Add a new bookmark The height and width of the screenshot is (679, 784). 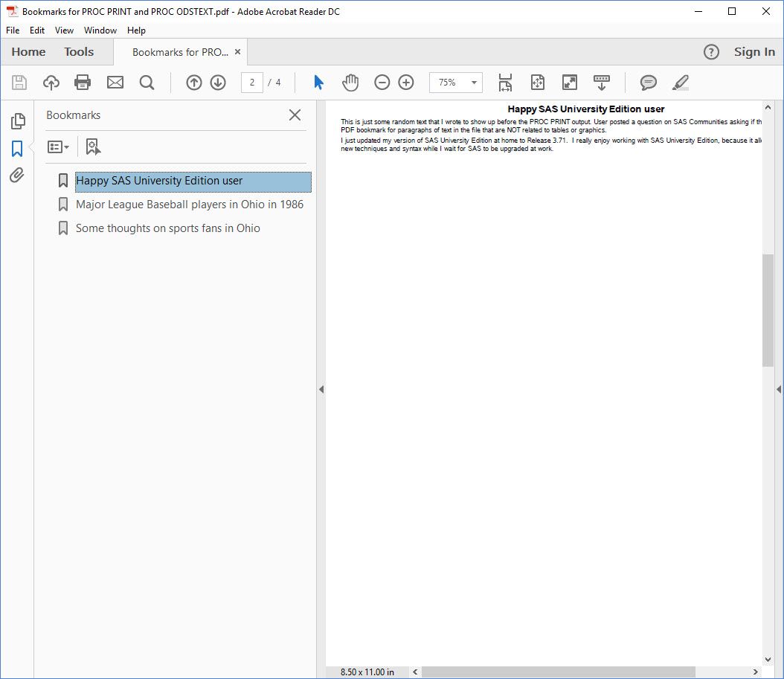(92, 147)
